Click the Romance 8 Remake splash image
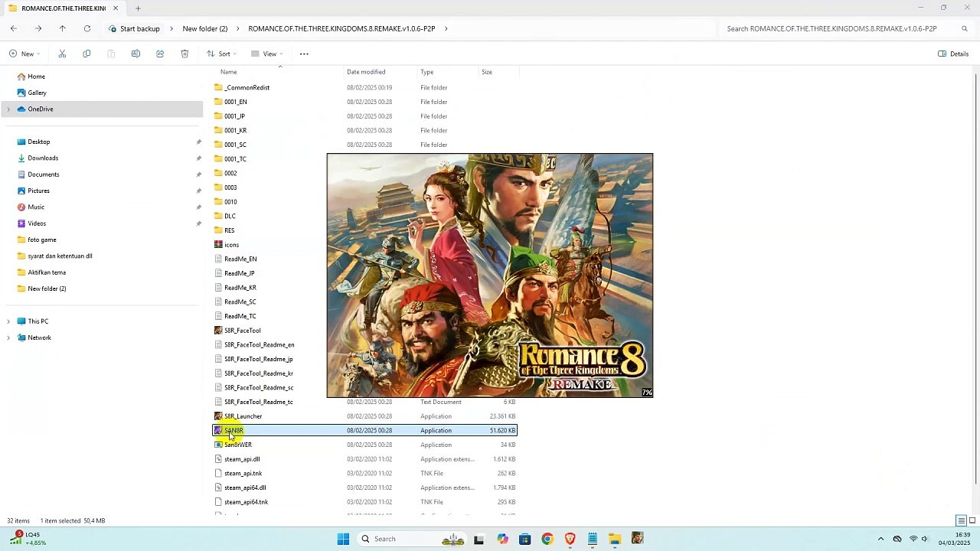 coord(490,275)
